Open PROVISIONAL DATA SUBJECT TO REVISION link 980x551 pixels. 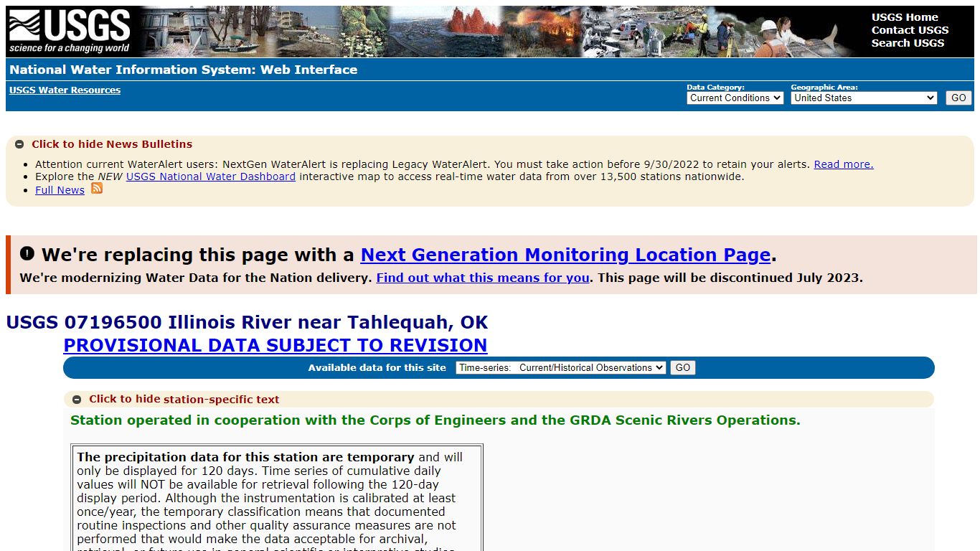(x=275, y=345)
